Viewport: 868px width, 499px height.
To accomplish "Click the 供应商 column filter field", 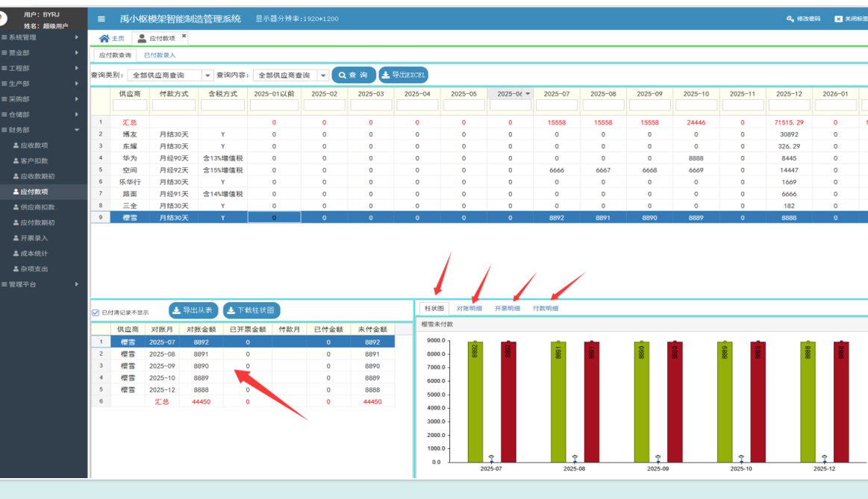I will coord(130,105).
